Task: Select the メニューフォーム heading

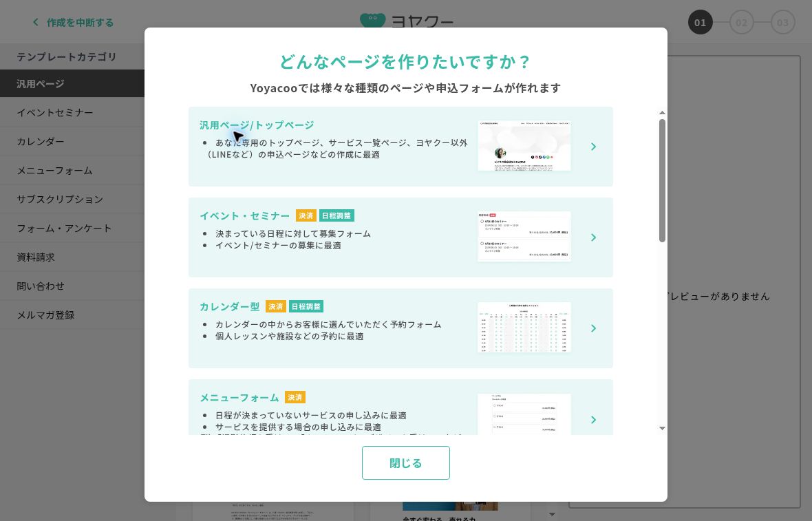Action: [x=239, y=397]
